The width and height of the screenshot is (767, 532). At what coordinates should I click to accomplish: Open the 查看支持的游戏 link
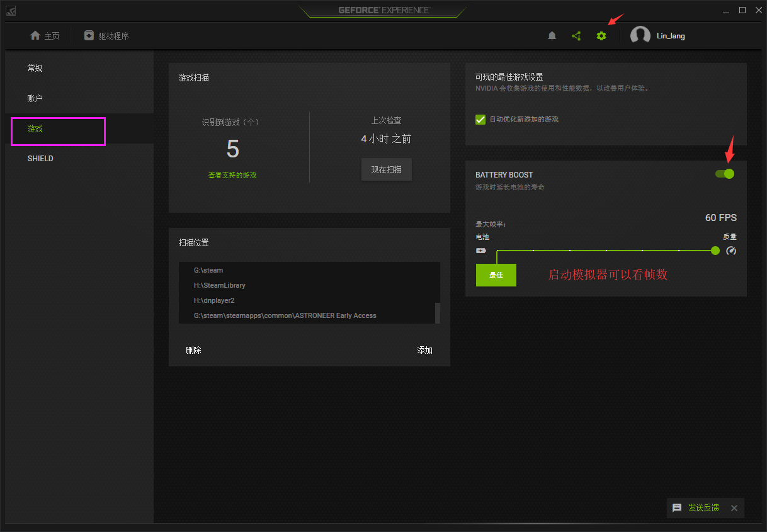coord(232,175)
